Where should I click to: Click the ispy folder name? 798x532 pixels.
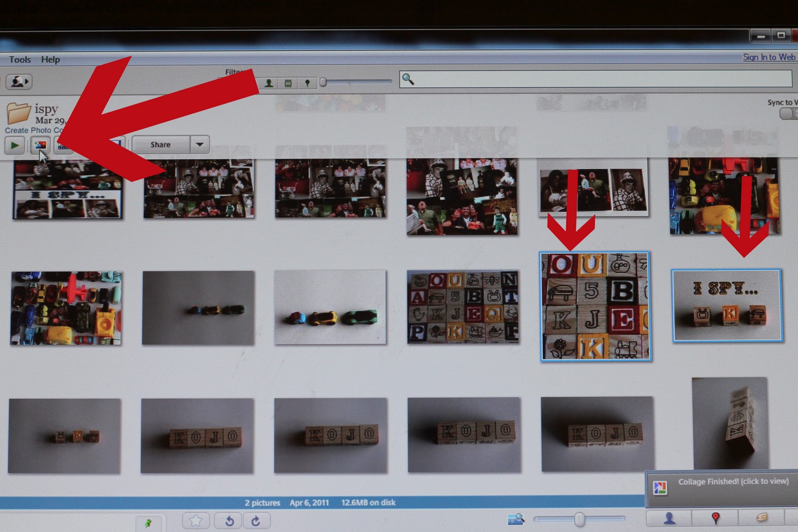pos(46,109)
